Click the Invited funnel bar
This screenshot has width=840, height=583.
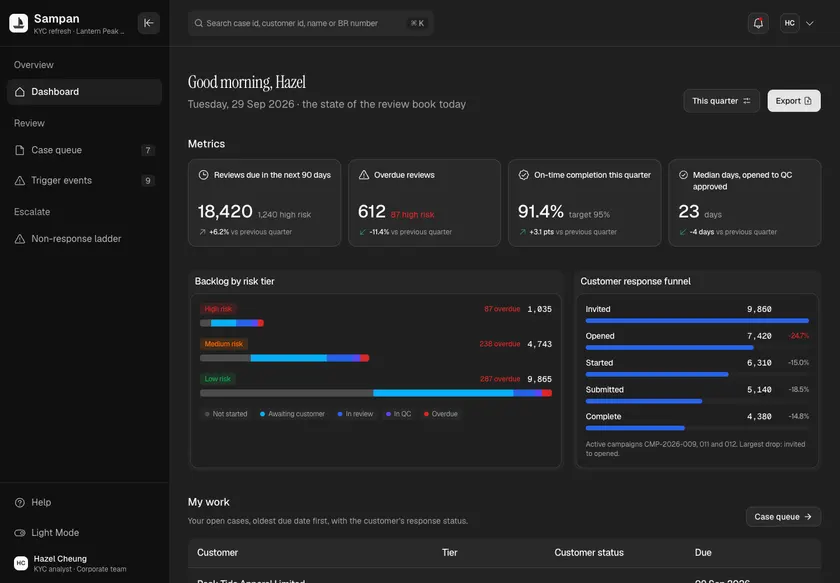[697, 321]
